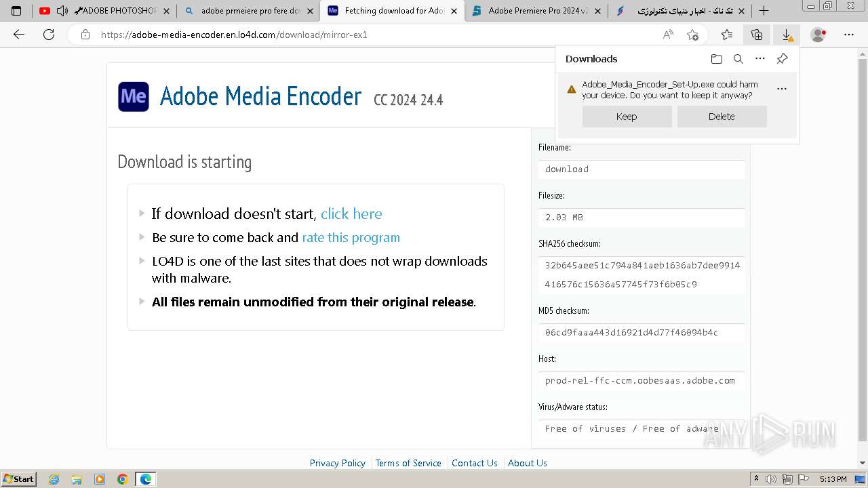Keep the Adobe_Media_Encoder_Set-Up.exe download
Screen dimensions: 868x488
pos(627,117)
